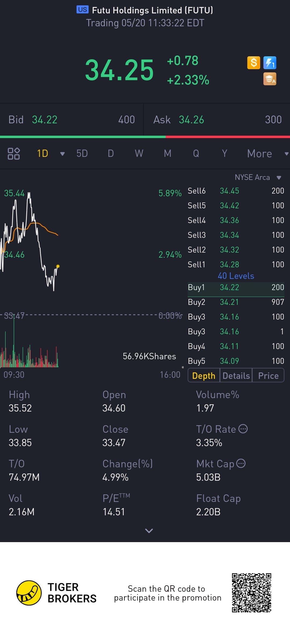290x644 pixels.
Task: Select the Sell2 34.32 order row
Action: coord(236,250)
